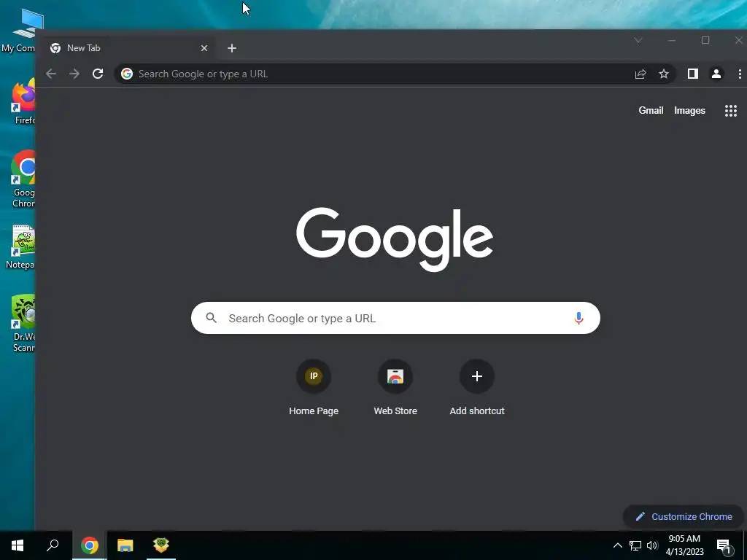Screen dimensions: 747x560
Task: Click the Gmail link
Action: [651, 111]
